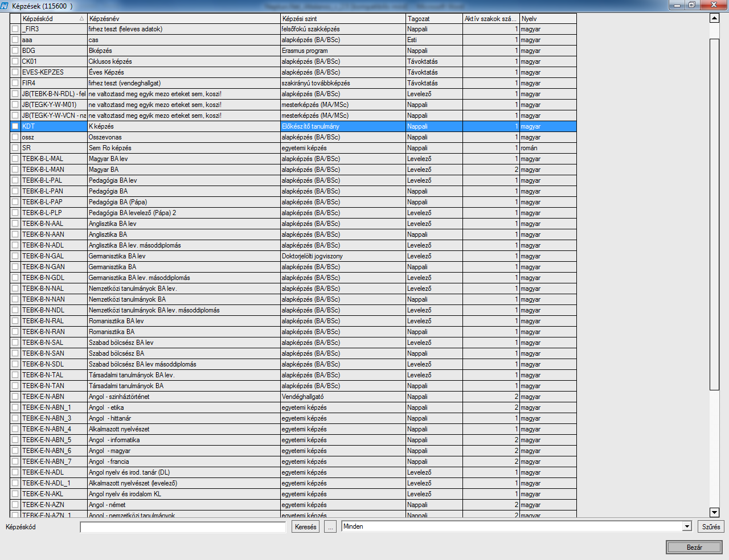This screenshot has height=560, width=729.
Task: Click the ellipsis button beside Keresés
Action: 330,527
